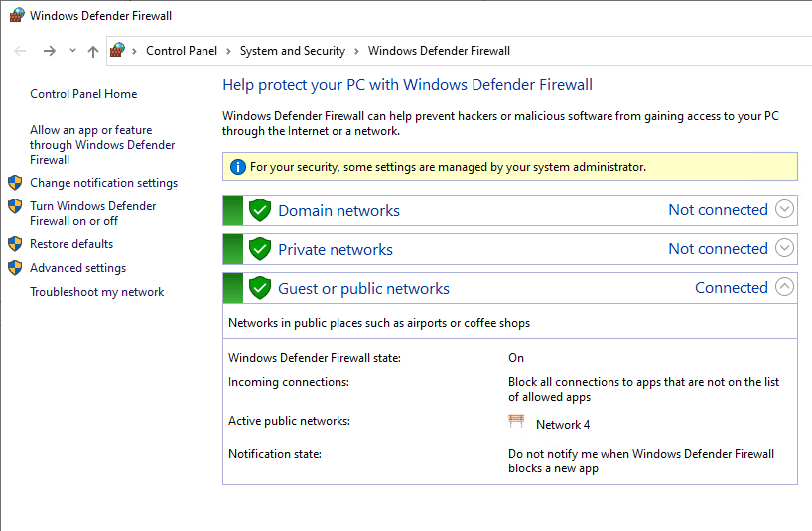Click Active public networks label
The height and width of the screenshot is (531, 812).
(x=289, y=421)
